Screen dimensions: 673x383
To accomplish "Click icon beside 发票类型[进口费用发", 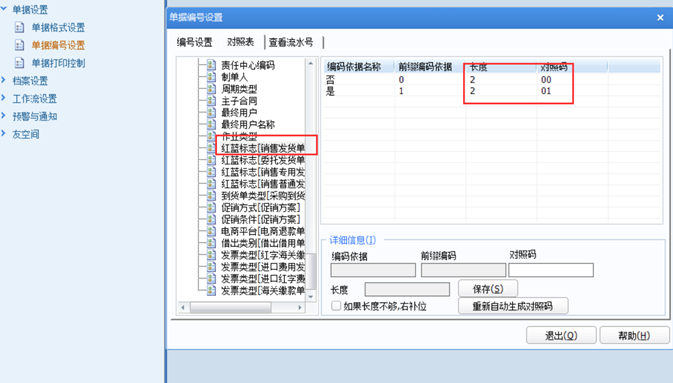I will click(211, 267).
